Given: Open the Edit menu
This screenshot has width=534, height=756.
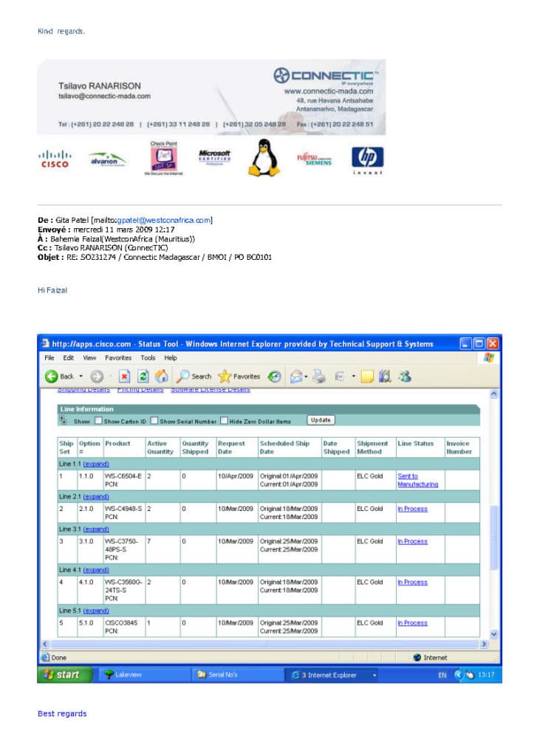Looking at the screenshot, I should click(69, 358).
